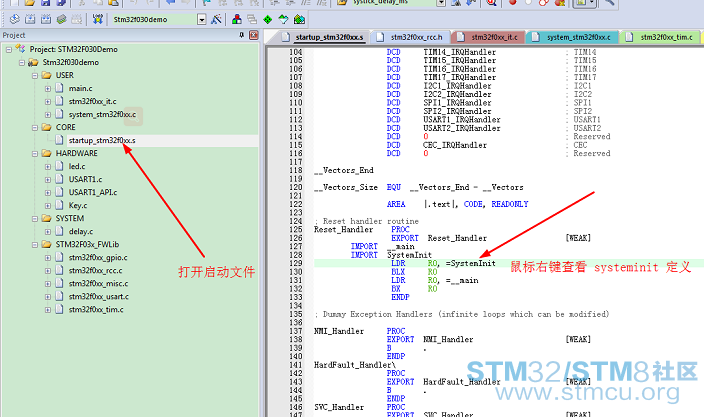
Task: Collapse the Stm32f030demo target node
Action: pos(22,62)
